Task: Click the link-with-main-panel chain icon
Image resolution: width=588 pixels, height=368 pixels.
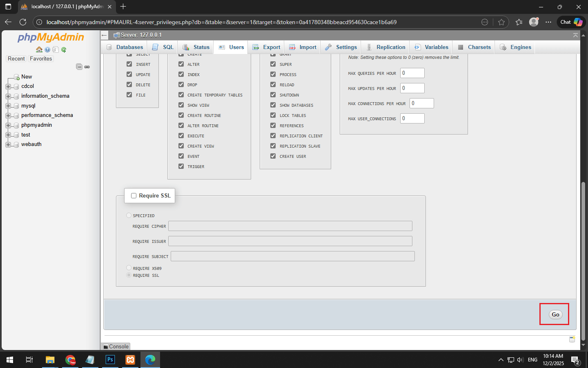Action: 87,67
